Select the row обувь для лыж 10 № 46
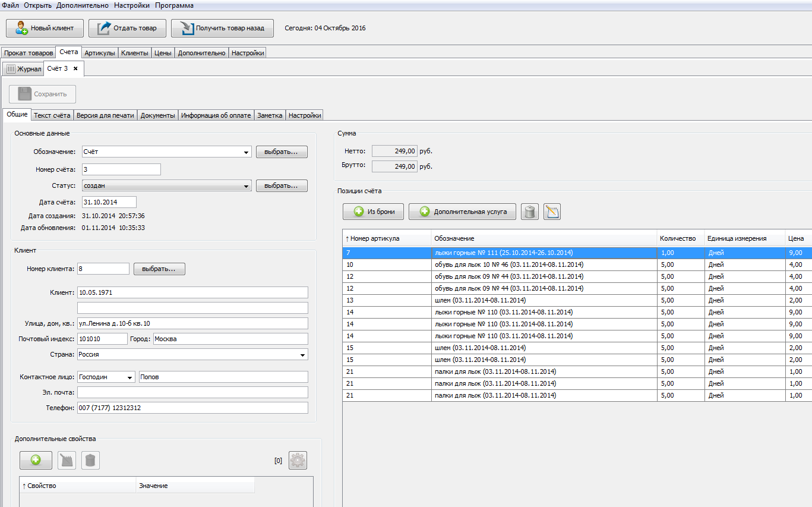812x507 pixels. [x=577, y=264]
